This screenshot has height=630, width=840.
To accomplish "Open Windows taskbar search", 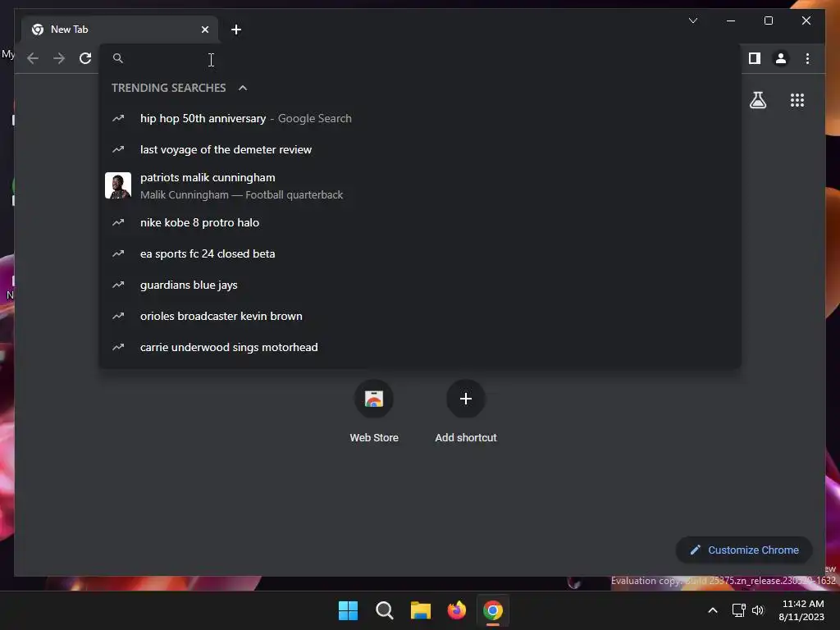I will coord(384,610).
